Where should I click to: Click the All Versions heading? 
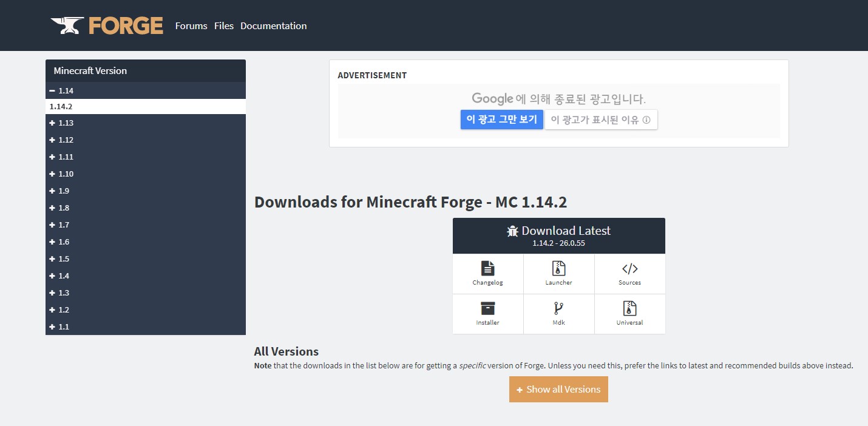coord(287,351)
